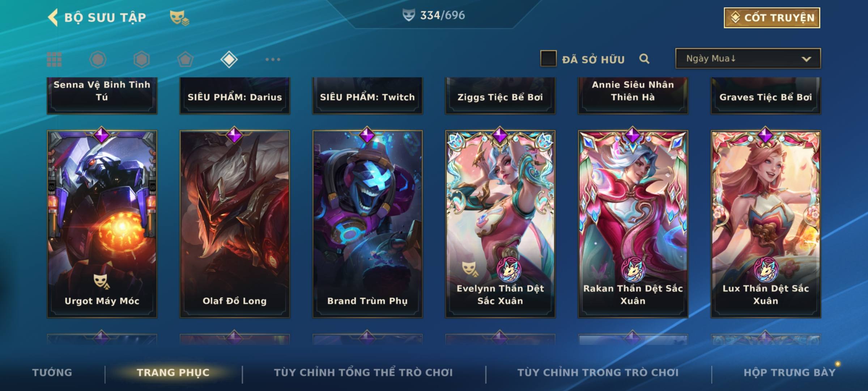The width and height of the screenshot is (868, 391).
Task: Open the Brand Trùm Phụ skin card
Action: click(x=367, y=224)
